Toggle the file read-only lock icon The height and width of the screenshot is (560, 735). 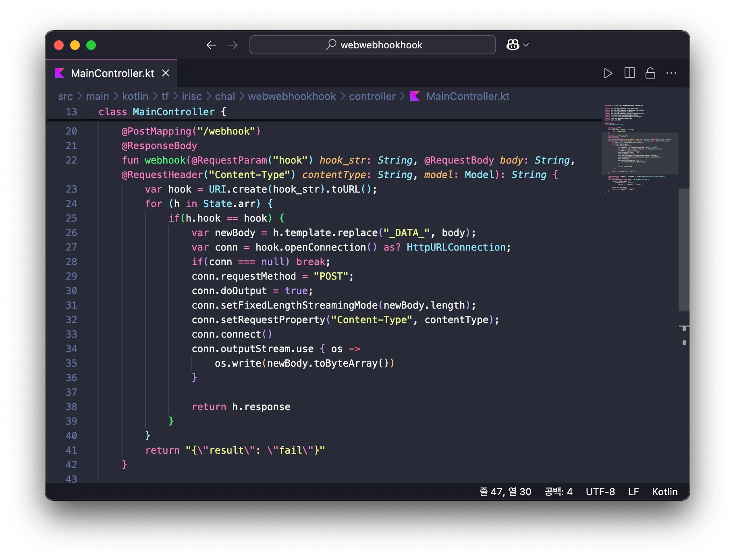tap(650, 73)
